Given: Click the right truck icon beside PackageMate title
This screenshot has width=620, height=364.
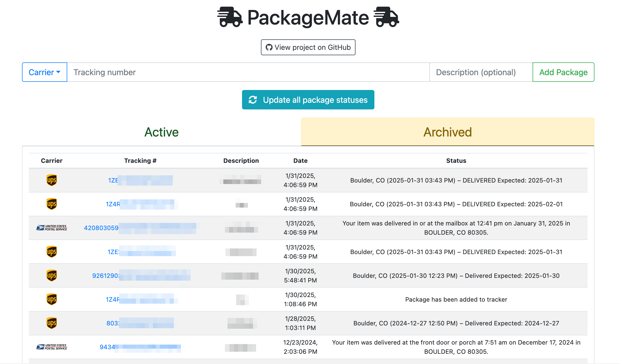Looking at the screenshot, I should [386, 17].
